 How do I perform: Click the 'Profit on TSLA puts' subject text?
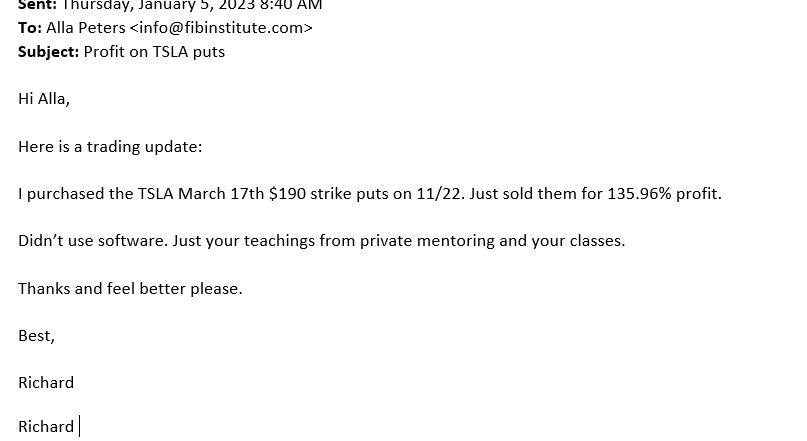point(154,52)
